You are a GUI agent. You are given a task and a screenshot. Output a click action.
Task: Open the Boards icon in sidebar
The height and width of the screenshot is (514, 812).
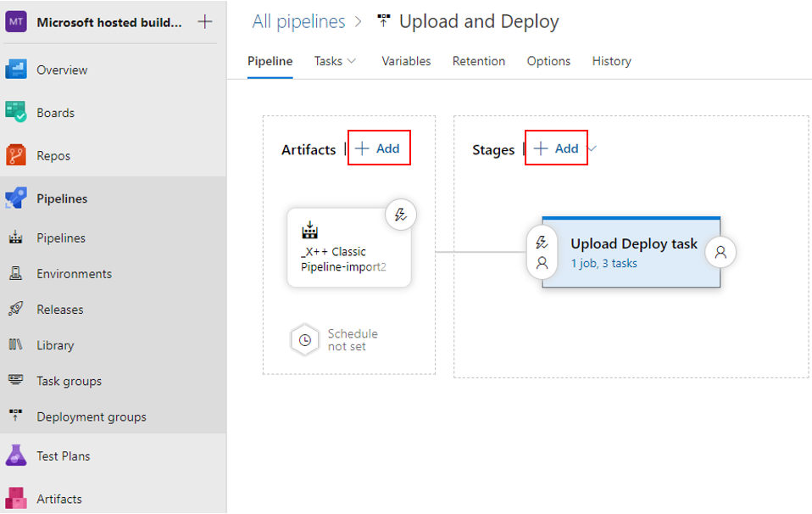[15, 112]
